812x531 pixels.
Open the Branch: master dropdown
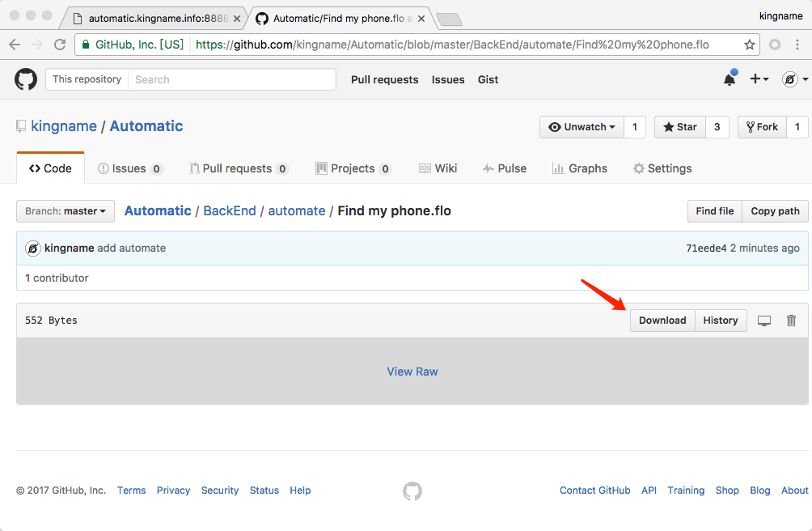tap(66, 211)
